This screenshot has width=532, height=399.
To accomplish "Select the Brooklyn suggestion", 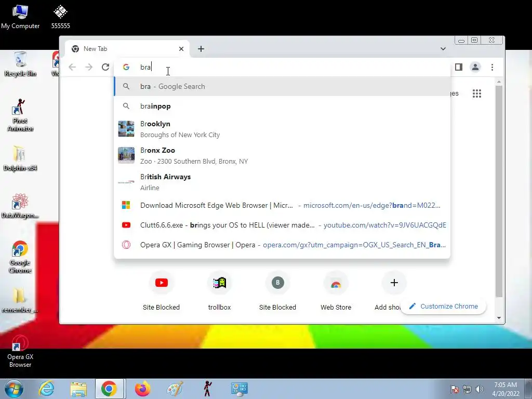I will (282, 129).
